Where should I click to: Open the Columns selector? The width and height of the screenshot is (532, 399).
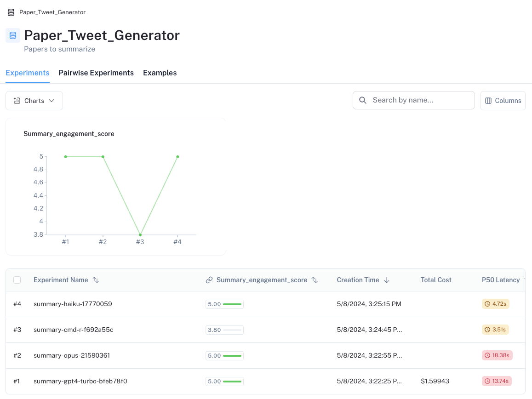503,101
